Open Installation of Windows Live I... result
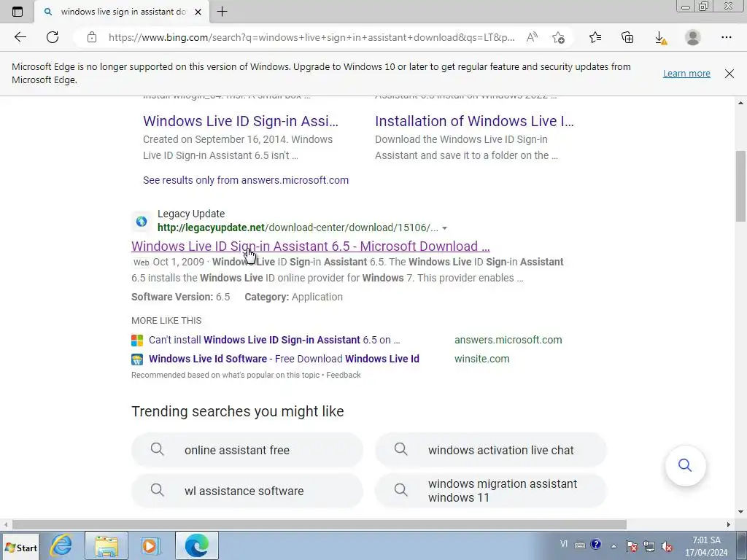747x560 pixels. [x=474, y=121]
